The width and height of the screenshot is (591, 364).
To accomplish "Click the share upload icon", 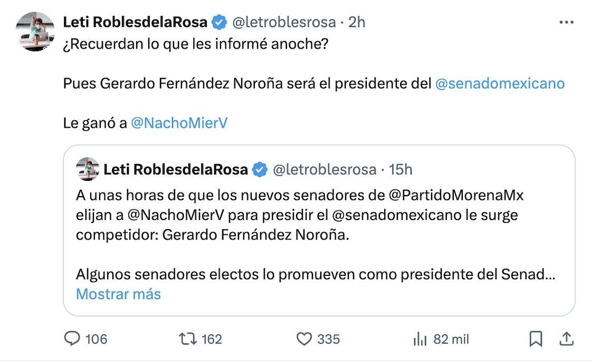I will [566, 339].
